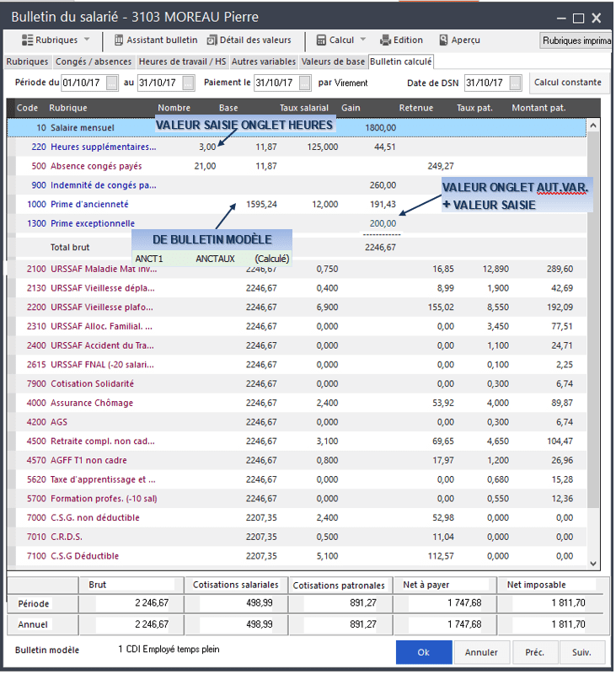This screenshot has width=616, height=674.
Task: Edit the Paiement le date field
Action: click(x=276, y=83)
